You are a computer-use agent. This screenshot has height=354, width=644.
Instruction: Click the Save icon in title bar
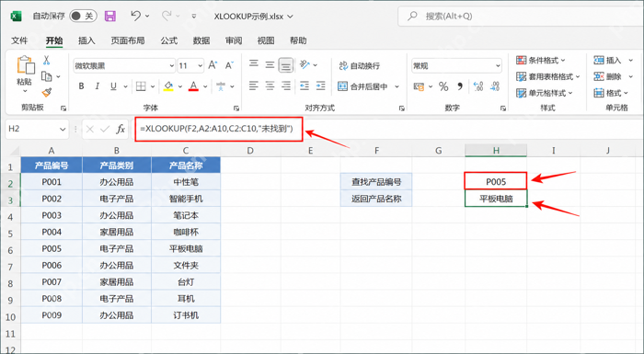[x=110, y=16]
